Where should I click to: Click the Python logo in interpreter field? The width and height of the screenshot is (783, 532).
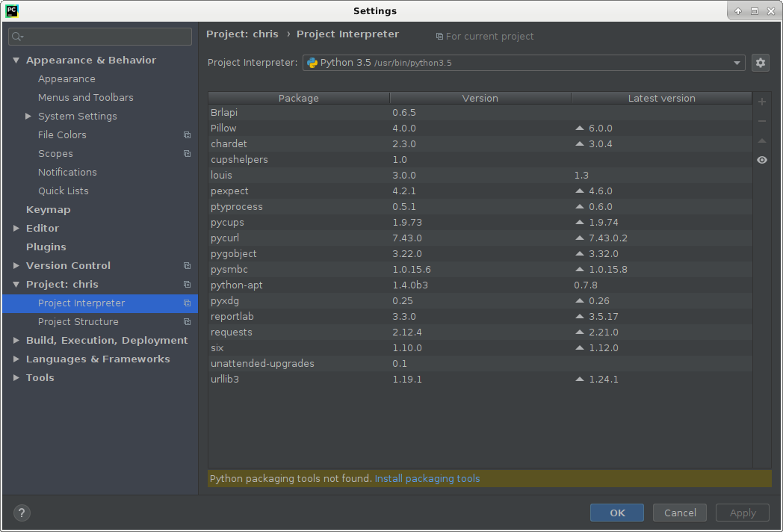tap(312, 63)
